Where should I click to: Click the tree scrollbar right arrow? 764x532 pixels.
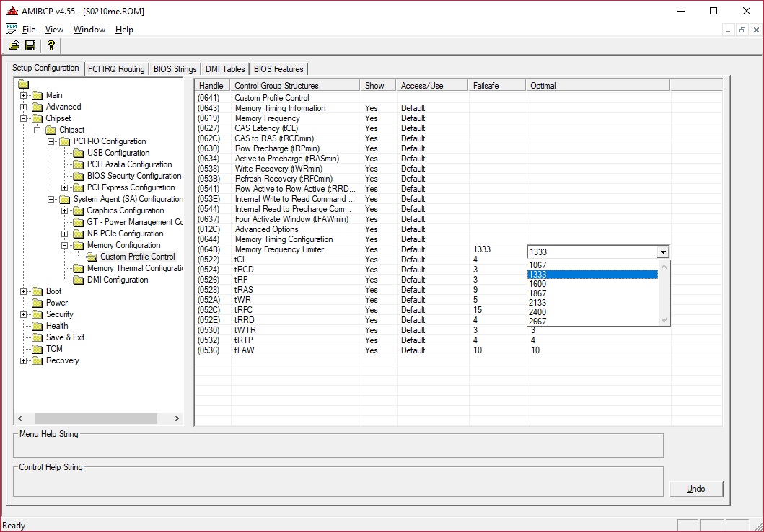(x=176, y=418)
